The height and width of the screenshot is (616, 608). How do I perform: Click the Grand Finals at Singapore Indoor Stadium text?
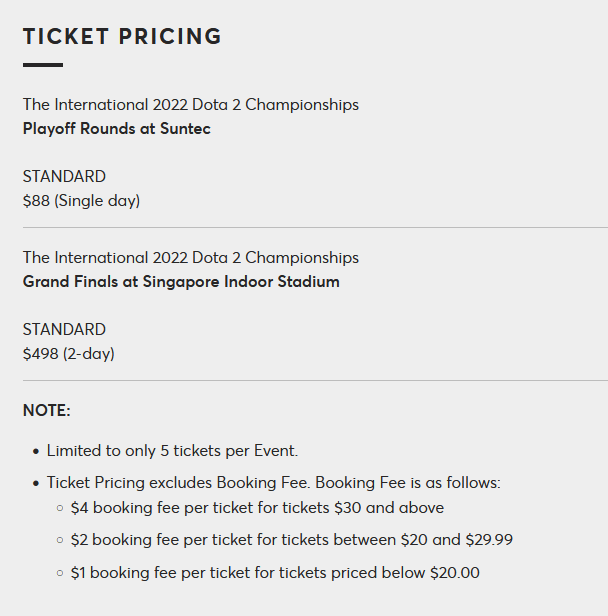(181, 282)
